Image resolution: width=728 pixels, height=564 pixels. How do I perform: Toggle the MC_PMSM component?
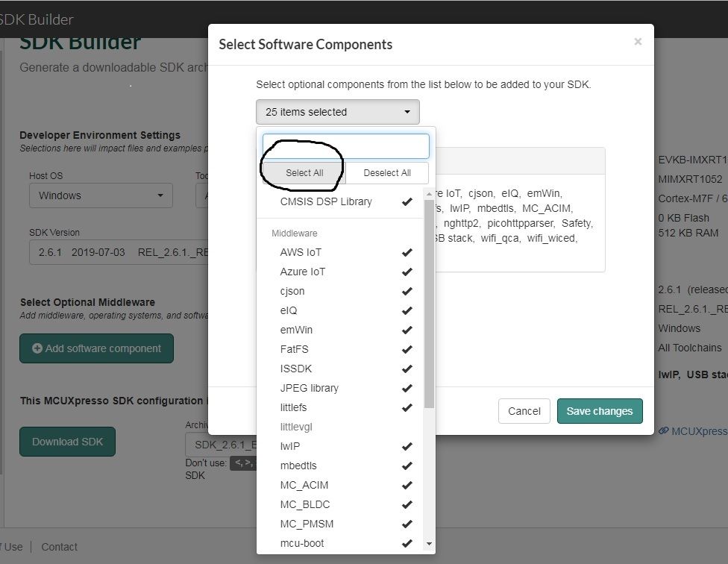click(340, 524)
